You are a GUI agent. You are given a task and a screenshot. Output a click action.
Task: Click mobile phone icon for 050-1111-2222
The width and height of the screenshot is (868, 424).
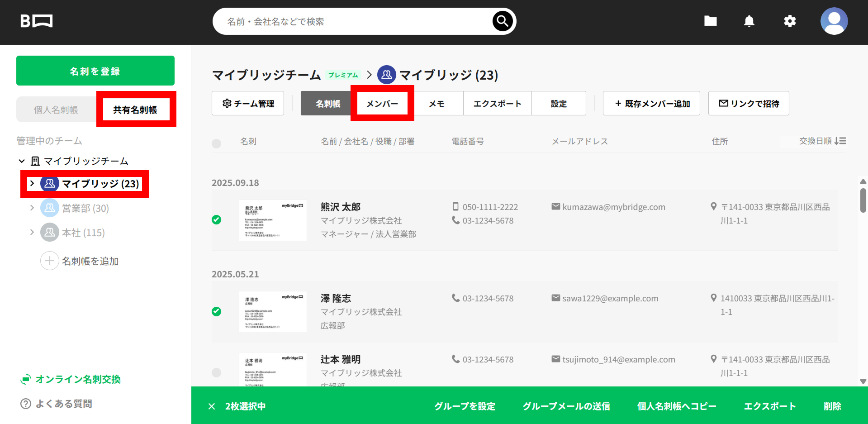coord(455,207)
